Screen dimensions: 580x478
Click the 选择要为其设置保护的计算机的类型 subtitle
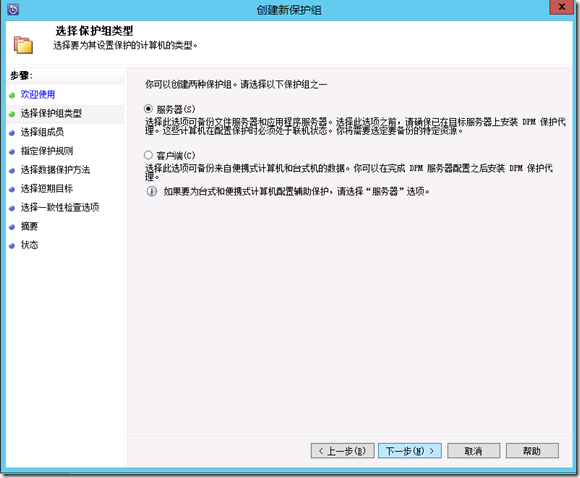point(125,46)
